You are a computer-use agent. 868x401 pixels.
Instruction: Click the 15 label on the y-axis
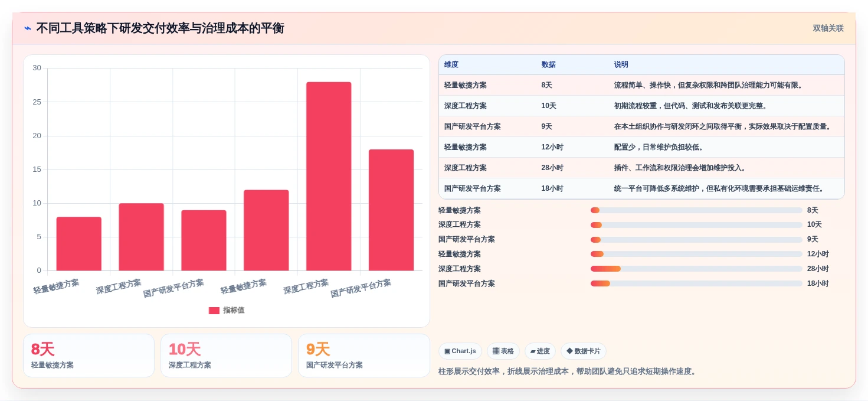[x=37, y=169]
